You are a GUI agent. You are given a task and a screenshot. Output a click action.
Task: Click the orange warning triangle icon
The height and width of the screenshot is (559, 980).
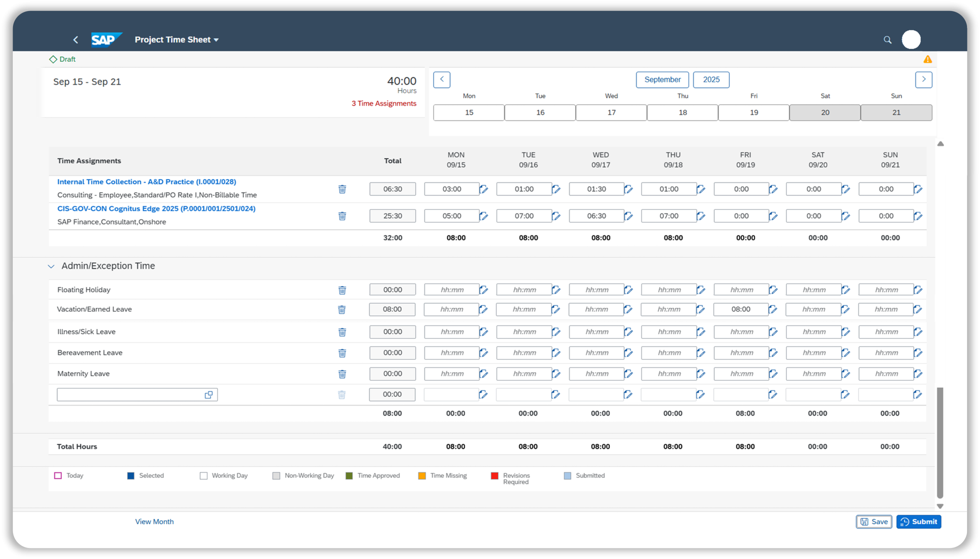coord(928,59)
